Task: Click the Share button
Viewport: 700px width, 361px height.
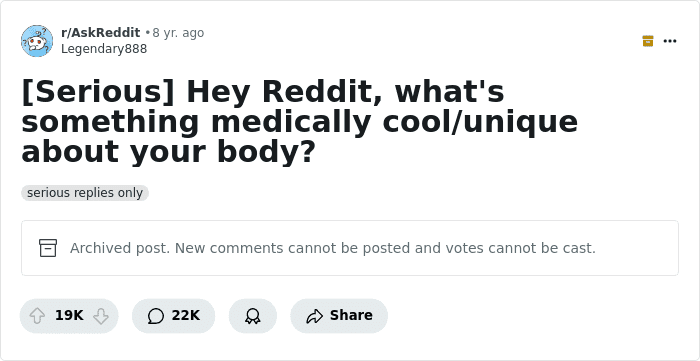Action: click(339, 316)
